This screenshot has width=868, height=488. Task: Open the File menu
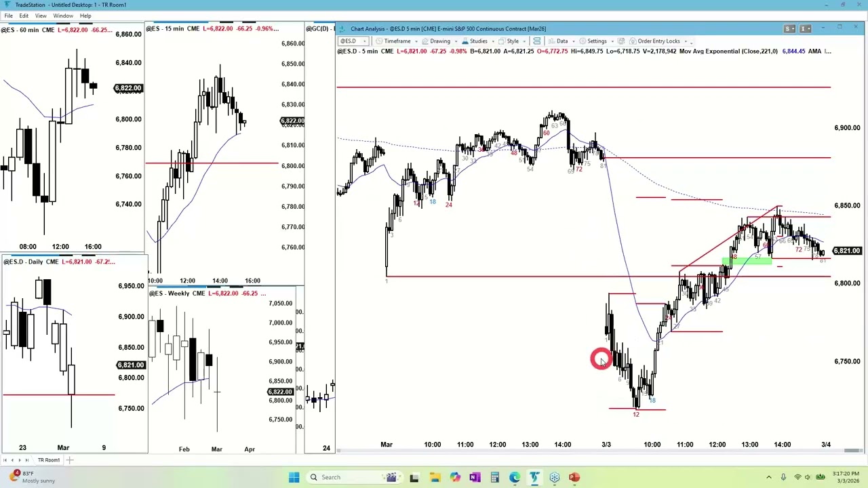pyautogui.click(x=8, y=16)
